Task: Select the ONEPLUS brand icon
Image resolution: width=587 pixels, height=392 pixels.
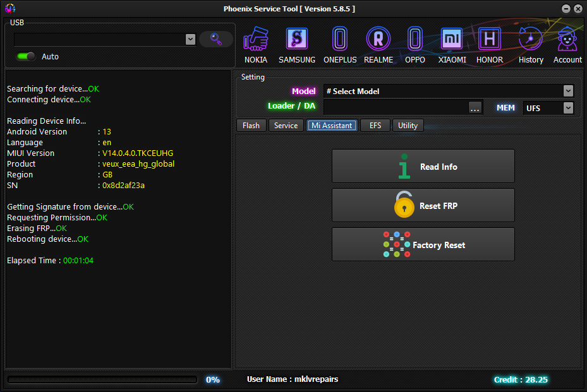Action: tap(340, 45)
